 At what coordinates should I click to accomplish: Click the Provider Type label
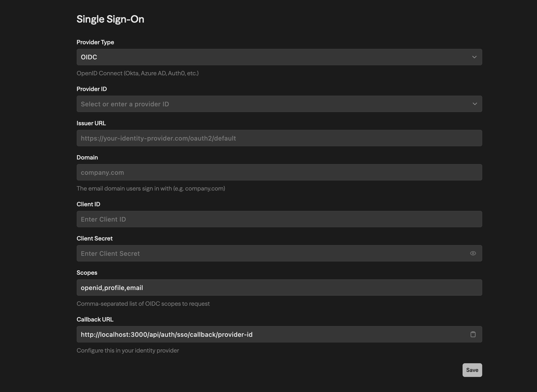(95, 42)
